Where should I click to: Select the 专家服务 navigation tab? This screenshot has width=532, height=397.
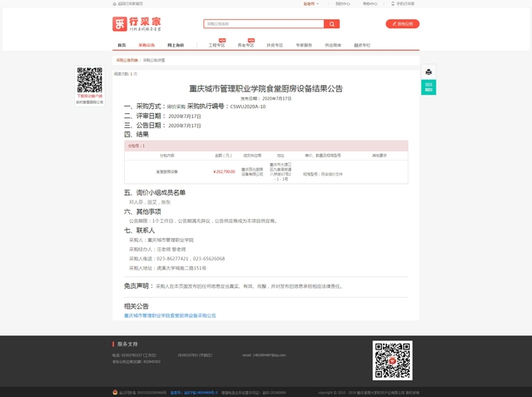click(x=304, y=45)
